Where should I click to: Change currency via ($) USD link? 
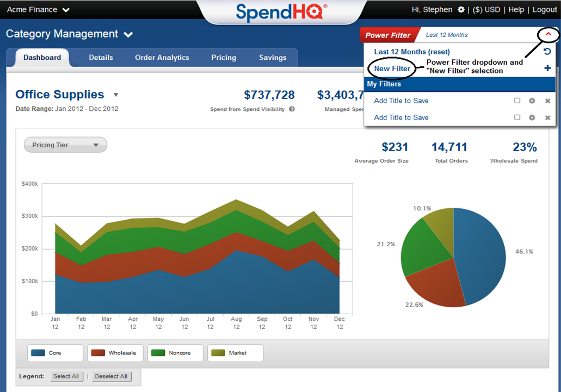pos(486,10)
